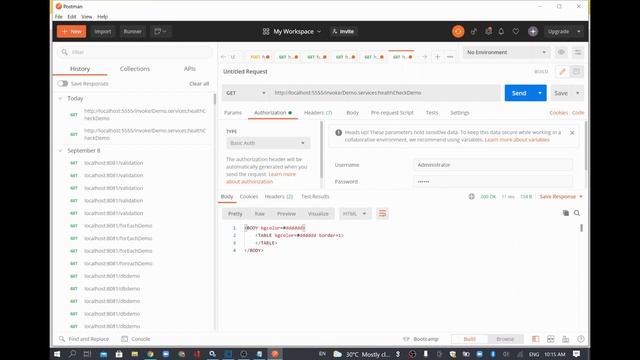Click the Task View icon in taskbar
640x360 pixels.
point(87,354)
